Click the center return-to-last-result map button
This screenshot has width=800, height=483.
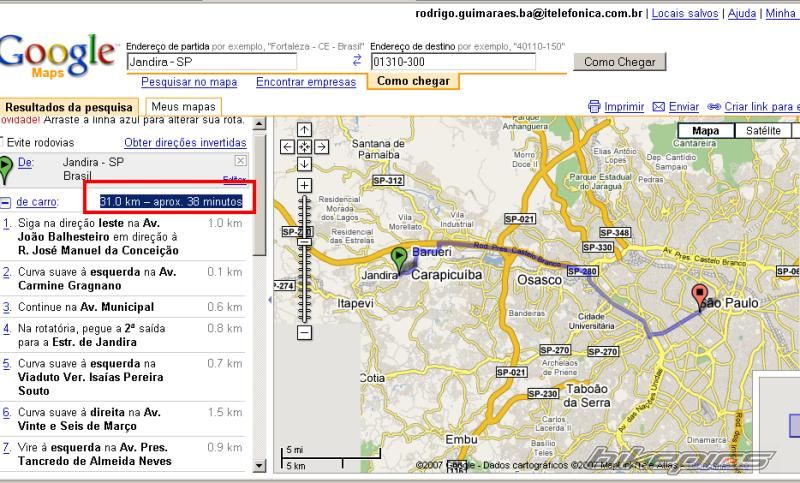[305, 147]
